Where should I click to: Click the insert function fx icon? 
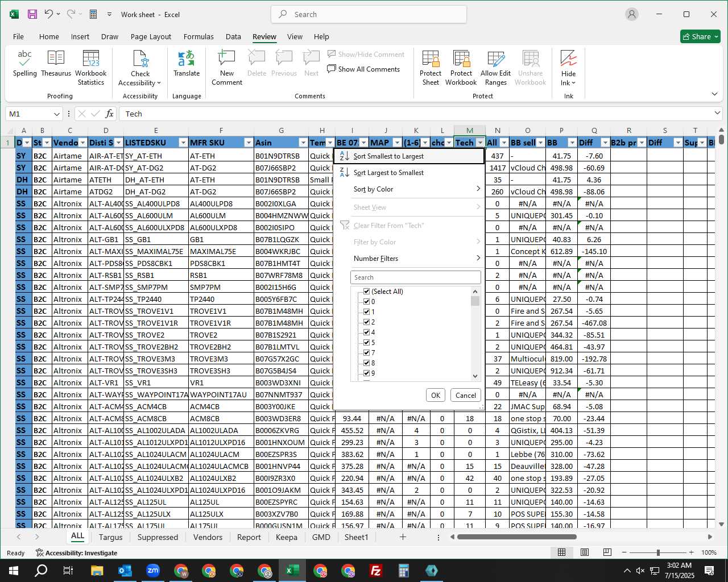click(110, 114)
